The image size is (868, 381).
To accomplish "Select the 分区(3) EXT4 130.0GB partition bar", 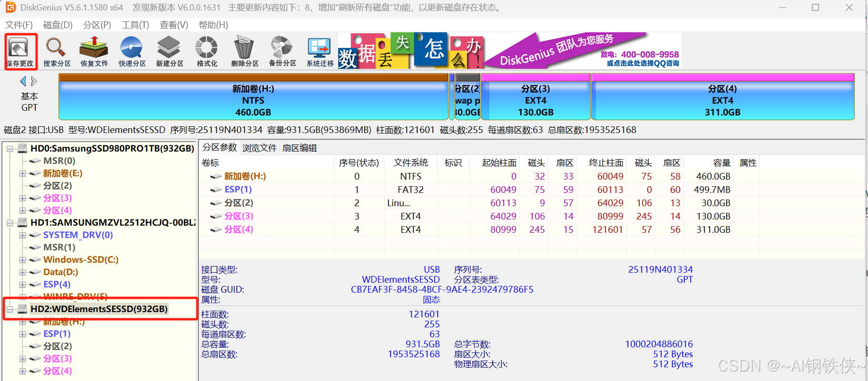I will pos(536,97).
